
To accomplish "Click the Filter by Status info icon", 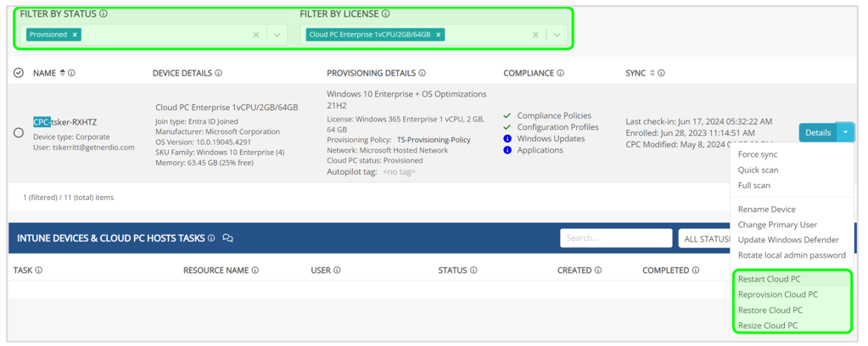I will coord(104,14).
